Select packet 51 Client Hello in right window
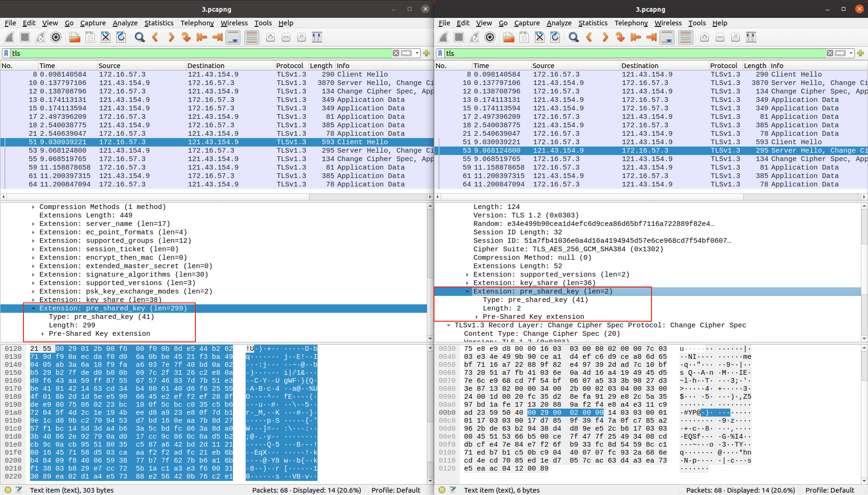868x495 pixels. tap(651, 142)
